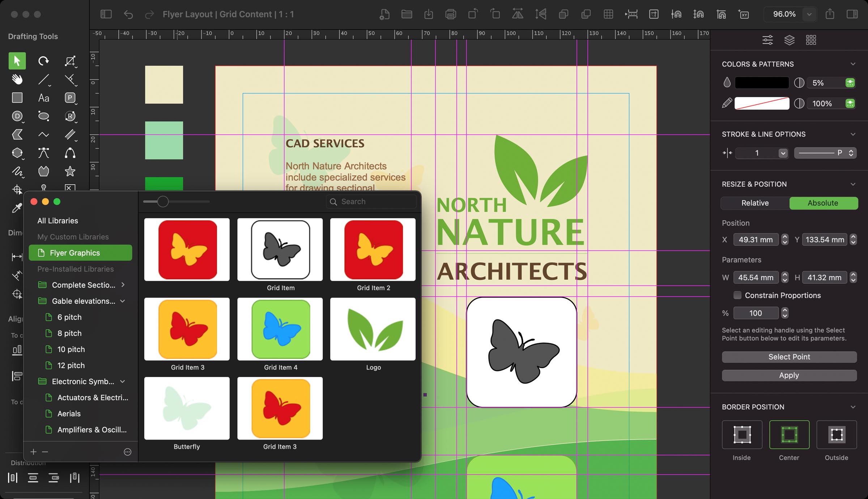Screen dimensions: 868x499
Task: Pick the eyedropper tool
Action: click(x=17, y=208)
